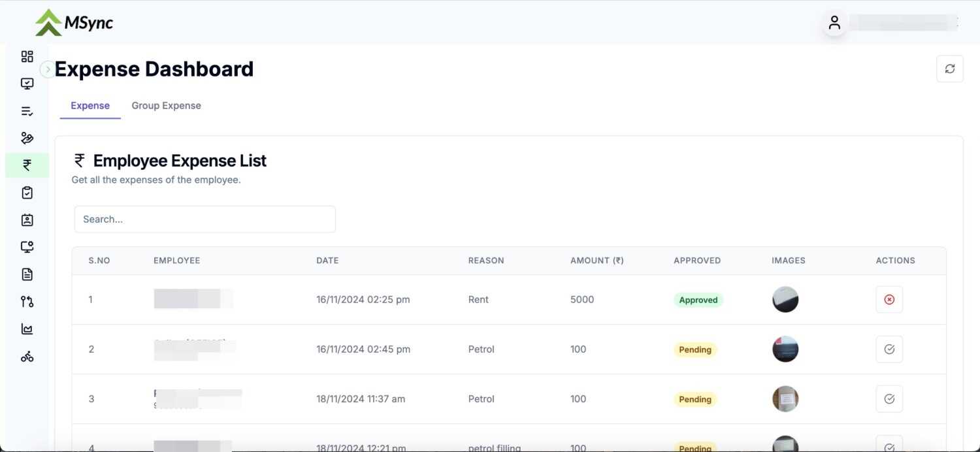980x452 pixels.
Task: Open the dashboard grid icon in sidebar
Action: [x=27, y=57]
